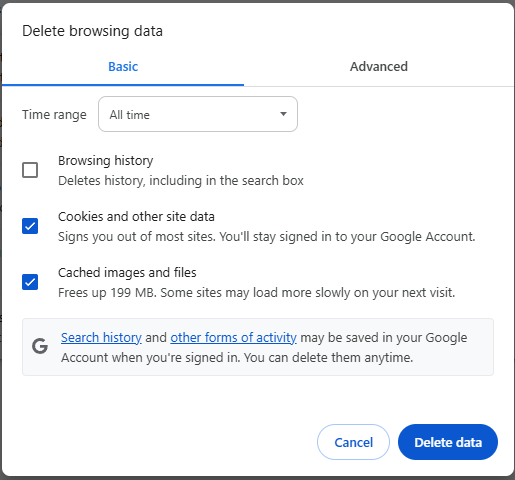
Task: Click the Time range dropdown arrow
Action: click(x=283, y=114)
